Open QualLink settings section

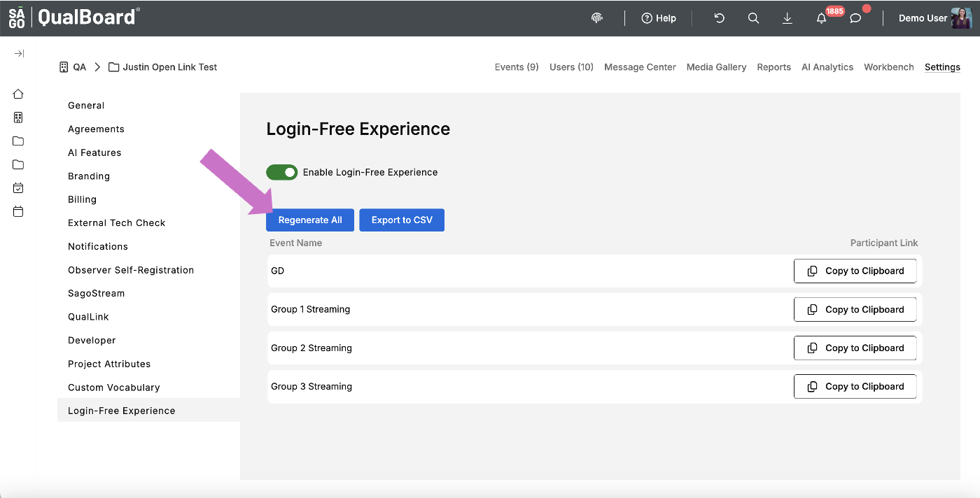[x=88, y=317]
